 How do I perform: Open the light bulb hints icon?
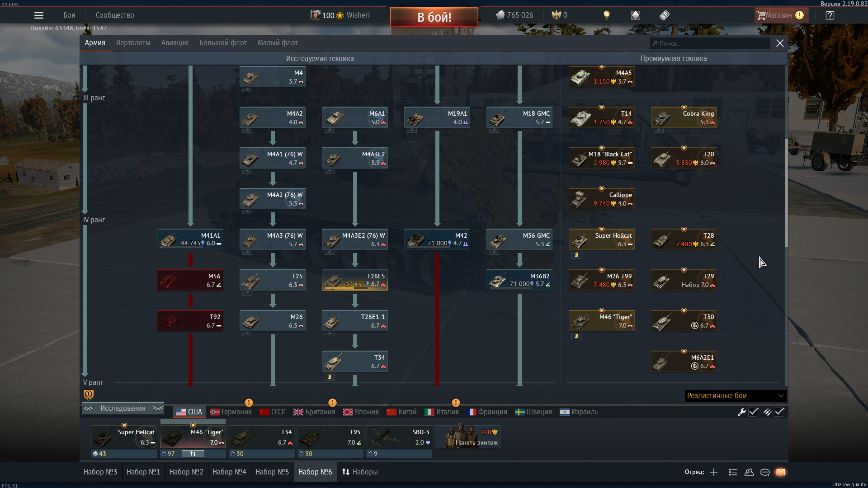(x=607, y=15)
